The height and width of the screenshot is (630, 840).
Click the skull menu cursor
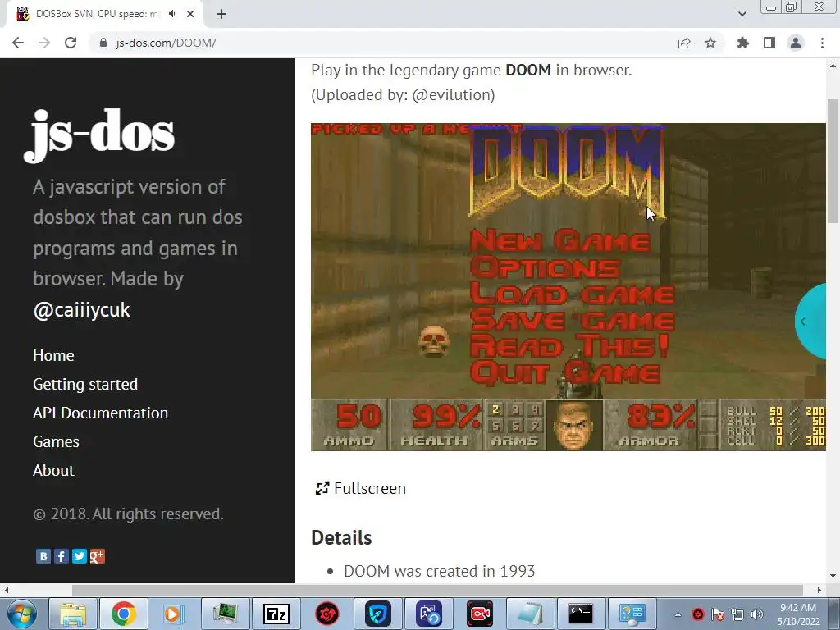(433, 341)
